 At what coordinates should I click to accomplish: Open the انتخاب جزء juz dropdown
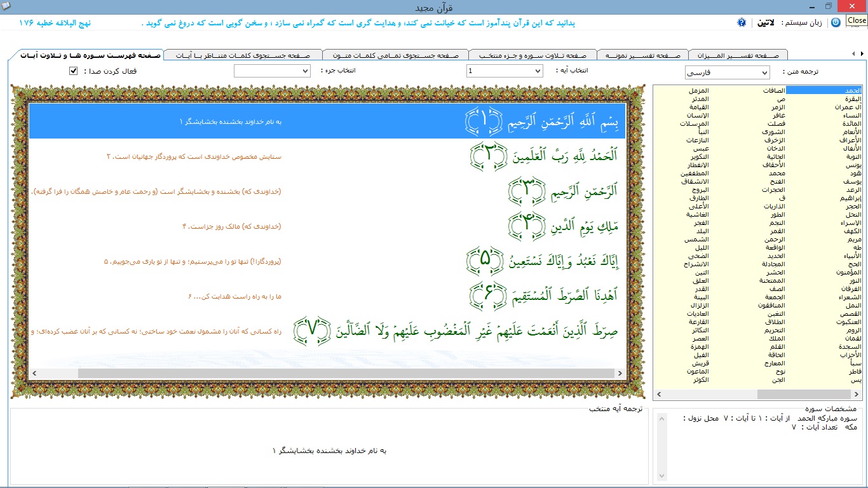tap(271, 71)
